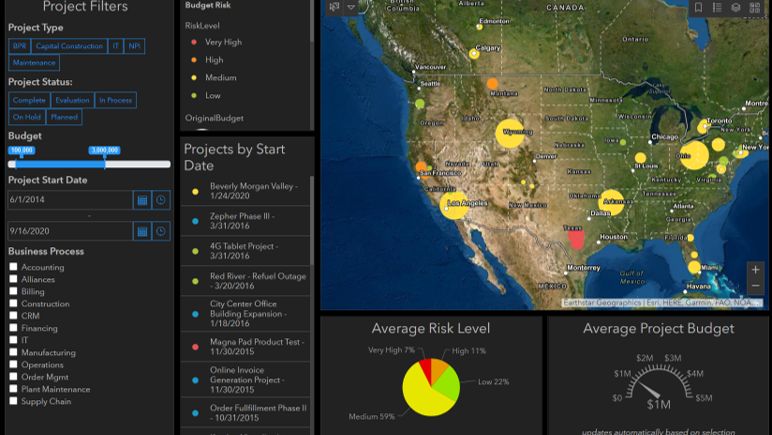This screenshot has height=435, width=772.
Task: Click the red Texas project marker
Action: [576, 239]
